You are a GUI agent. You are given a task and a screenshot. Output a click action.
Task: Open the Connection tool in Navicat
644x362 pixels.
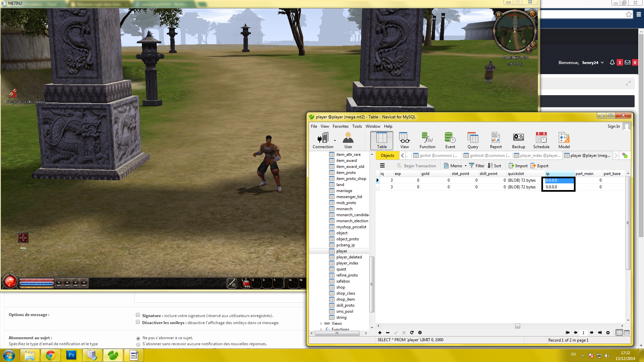322,140
